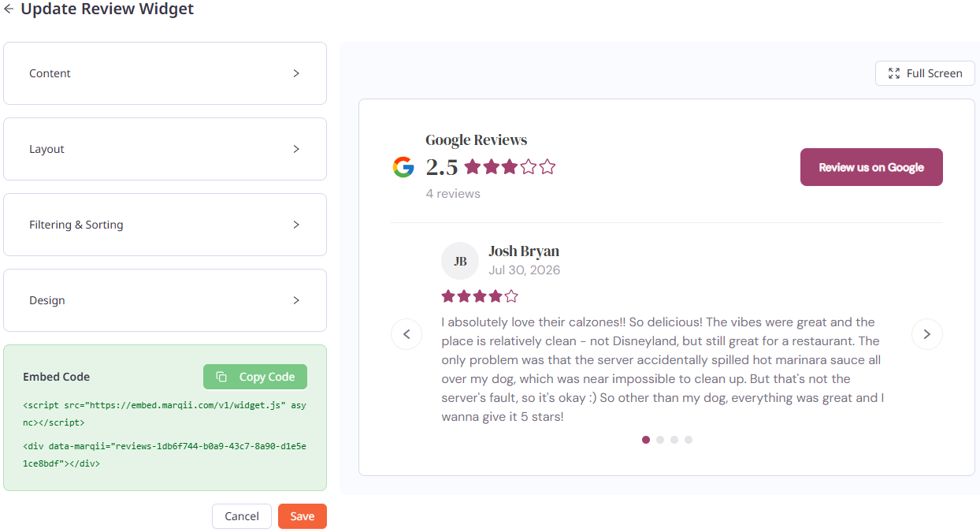The height and width of the screenshot is (532, 980).
Task: Click the review date Jul 30, 2026
Action: coord(525,270)
